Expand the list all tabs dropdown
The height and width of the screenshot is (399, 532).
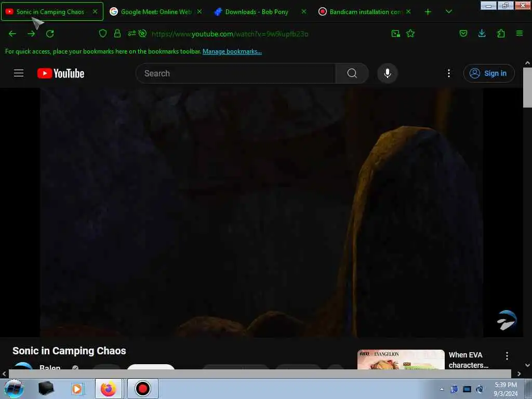448,11
